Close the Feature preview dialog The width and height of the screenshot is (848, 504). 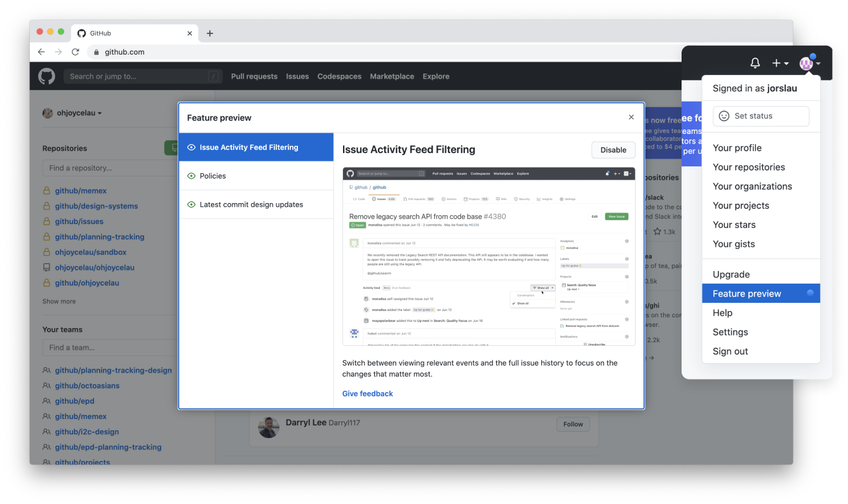631,117
